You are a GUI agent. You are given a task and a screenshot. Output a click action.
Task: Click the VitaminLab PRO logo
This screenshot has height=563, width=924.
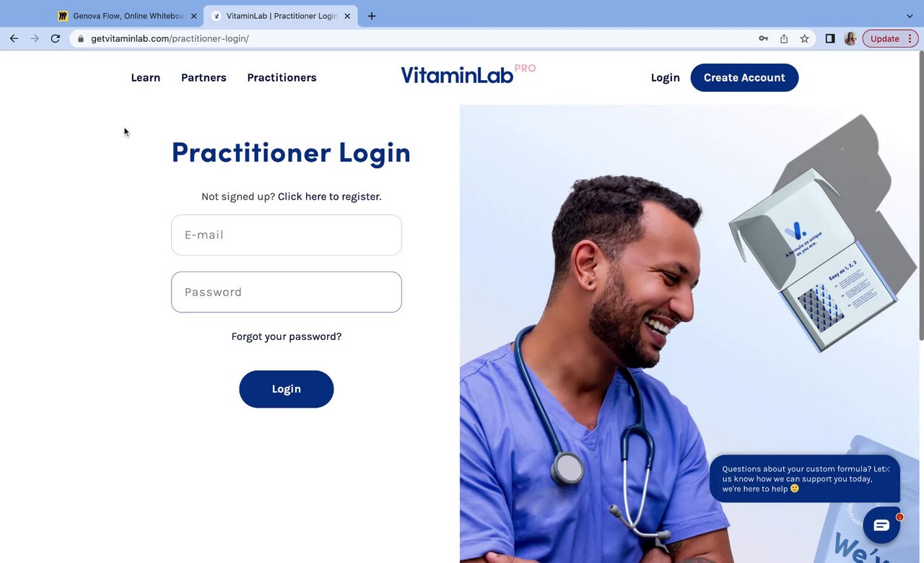click(x=468, y=74)
